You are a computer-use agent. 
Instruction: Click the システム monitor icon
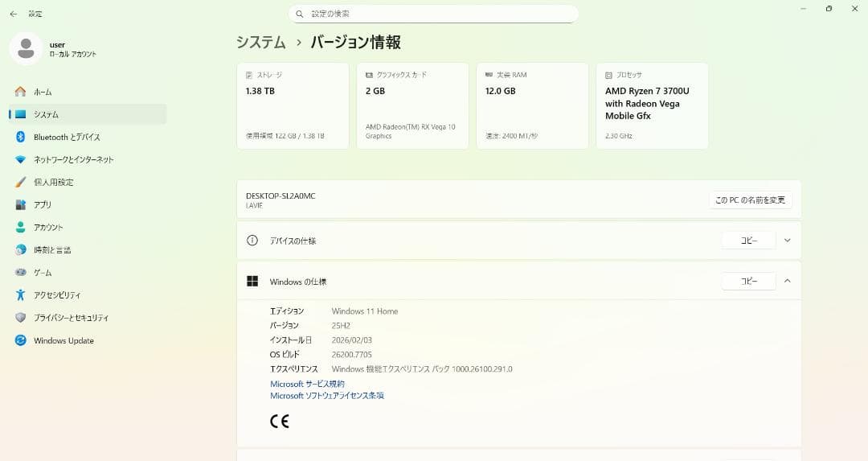pos(20,114)
